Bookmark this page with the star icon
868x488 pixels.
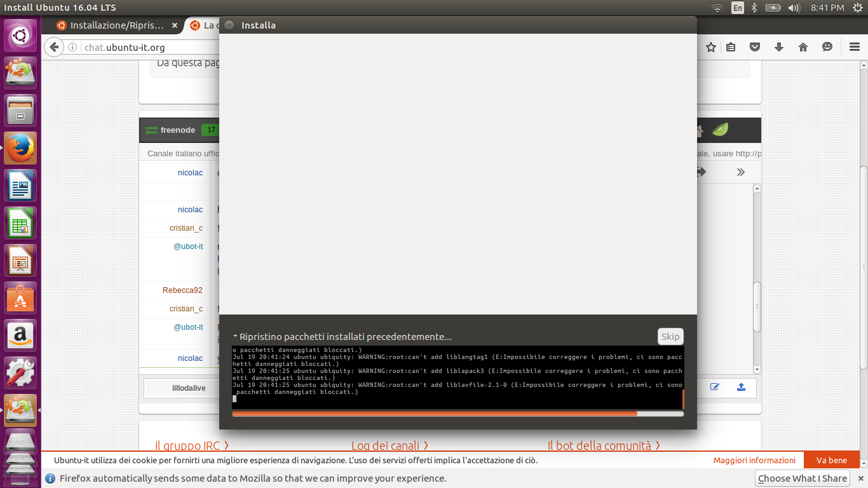click(711, 47)
